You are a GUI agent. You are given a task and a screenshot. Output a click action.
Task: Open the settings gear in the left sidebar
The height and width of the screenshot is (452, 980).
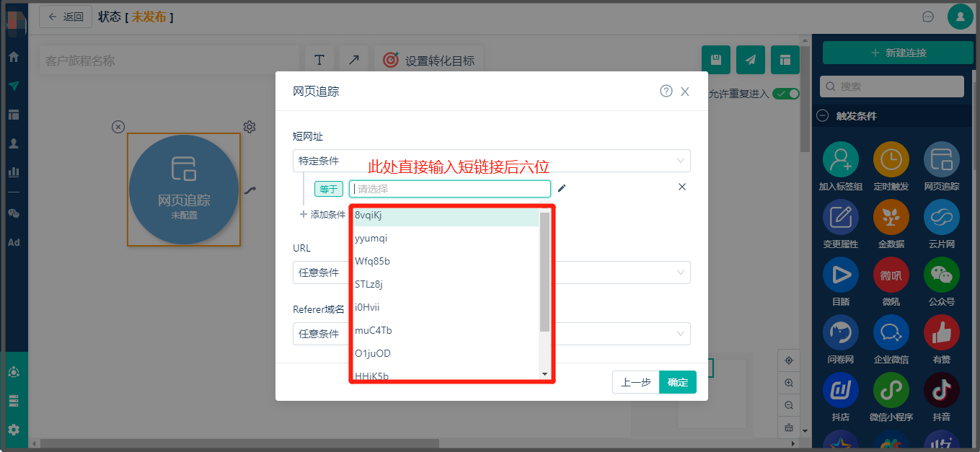coord(14,430)
